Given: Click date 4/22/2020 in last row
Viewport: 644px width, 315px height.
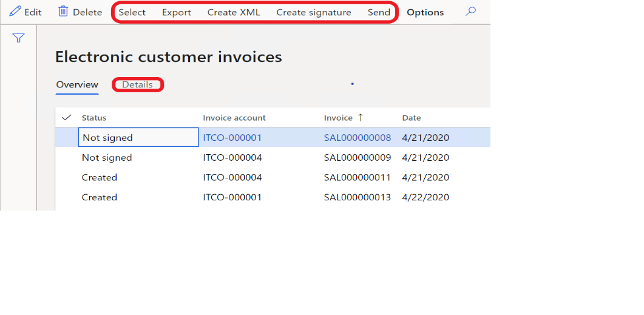Looking at the screenshot, I should click(x=425, y=197).
